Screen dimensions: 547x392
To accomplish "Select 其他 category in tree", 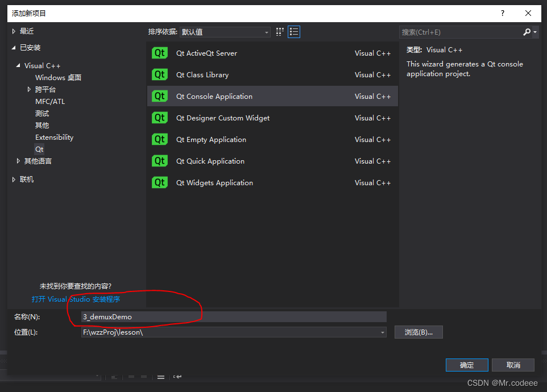I will tap(42, 125).
